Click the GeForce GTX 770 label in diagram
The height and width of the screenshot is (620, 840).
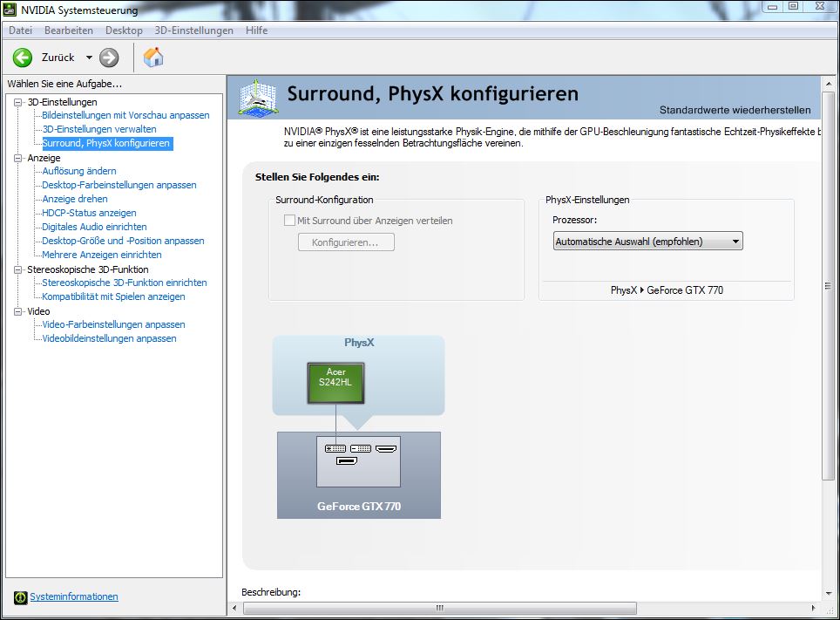coord(359,507)
